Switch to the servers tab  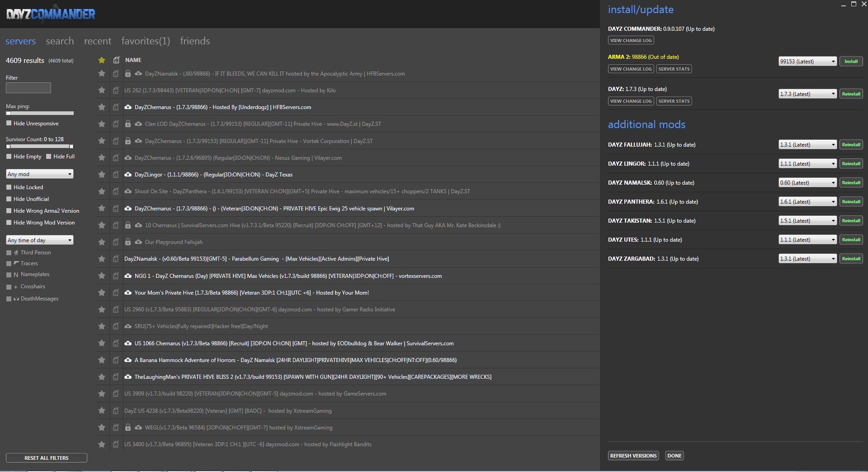click(20, 41)
